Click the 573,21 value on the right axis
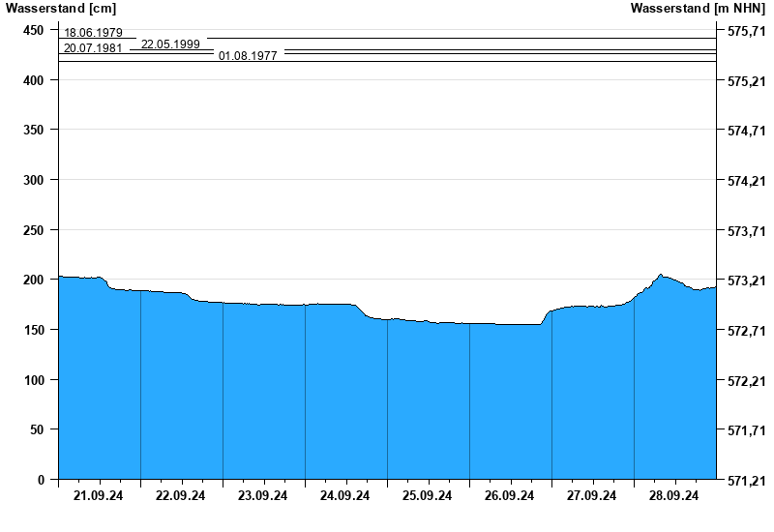Viewport: 774px width, 532px height. tap(745, 281)
